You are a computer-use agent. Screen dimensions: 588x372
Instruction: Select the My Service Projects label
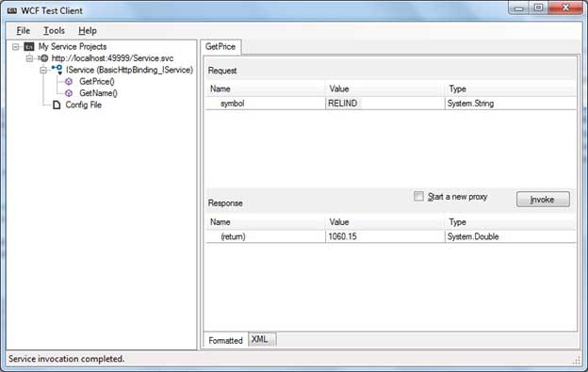73,47
